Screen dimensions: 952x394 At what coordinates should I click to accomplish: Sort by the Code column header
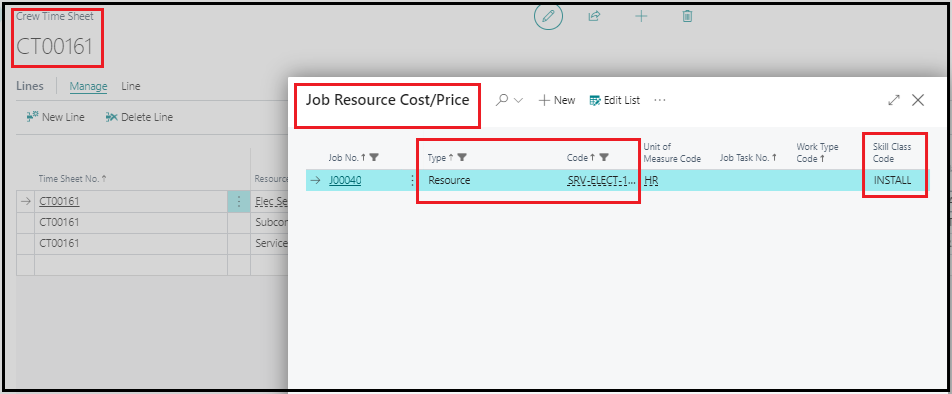click(581, 158)
